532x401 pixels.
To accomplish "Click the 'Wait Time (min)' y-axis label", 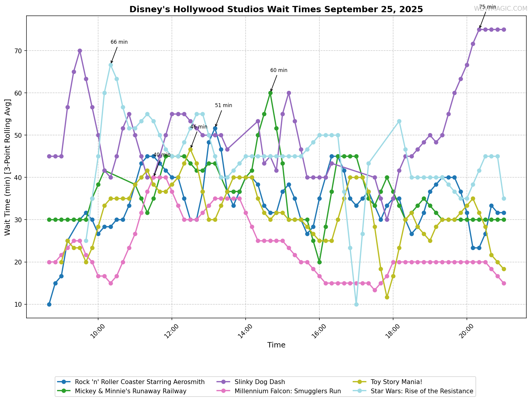I will [8, 167].
